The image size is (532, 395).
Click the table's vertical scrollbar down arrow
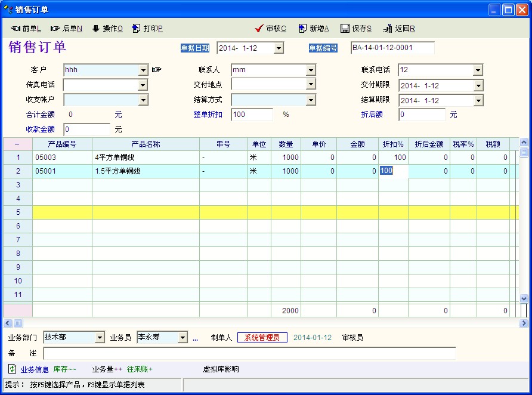tap(524, 298)
